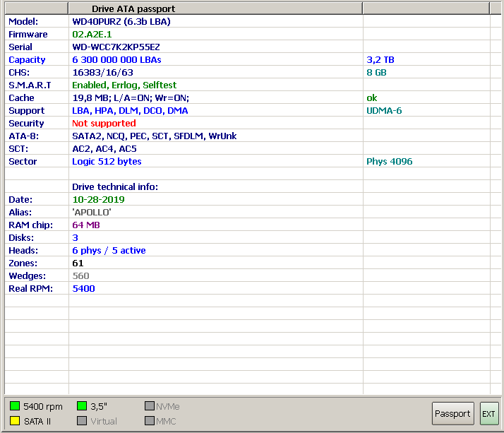Click the 'Disks:' row label

point(21,238)
